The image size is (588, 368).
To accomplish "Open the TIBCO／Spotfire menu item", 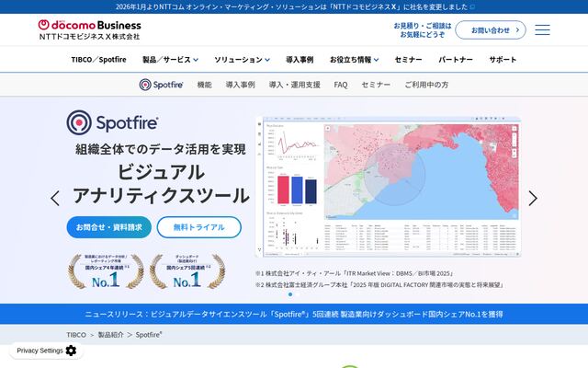I will click(x=98, y=59).
